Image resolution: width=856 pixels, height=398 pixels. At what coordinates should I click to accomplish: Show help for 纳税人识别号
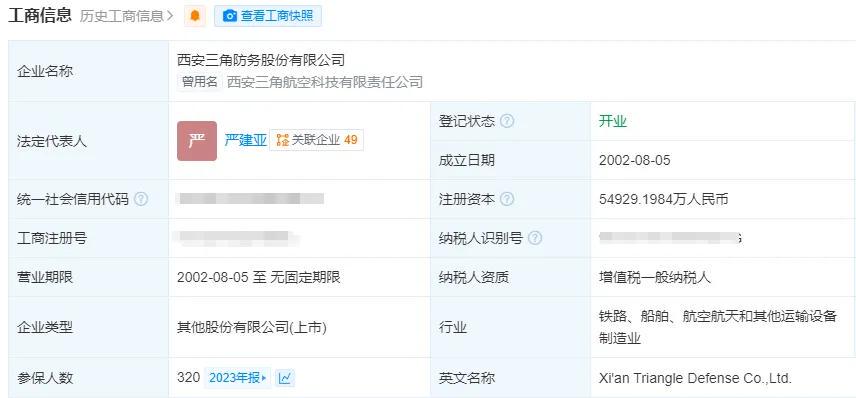[535, 238]
